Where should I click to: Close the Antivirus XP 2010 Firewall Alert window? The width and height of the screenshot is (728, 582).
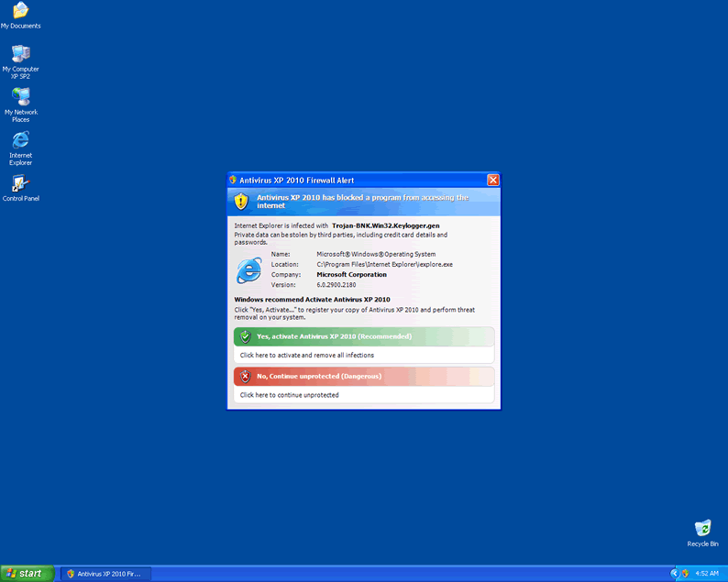click(x=492, y=180)
